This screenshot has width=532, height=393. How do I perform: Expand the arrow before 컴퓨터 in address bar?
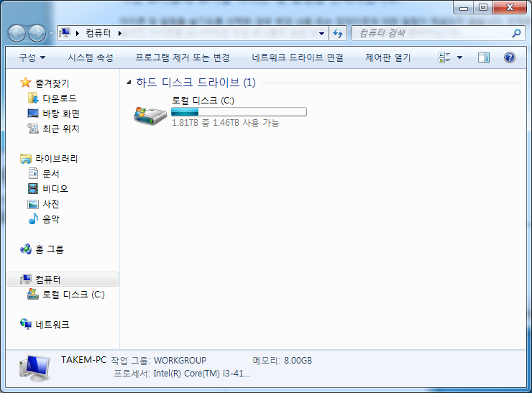(x=78, y=33)
